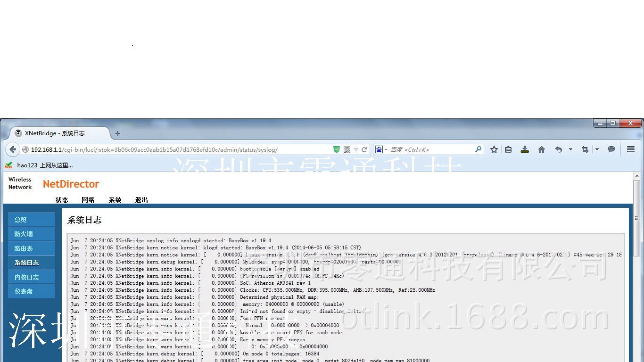644x362 pixels.
Task: Click the log line 'On node 0 totalpages: 16384'
Action: pos(281,354)
